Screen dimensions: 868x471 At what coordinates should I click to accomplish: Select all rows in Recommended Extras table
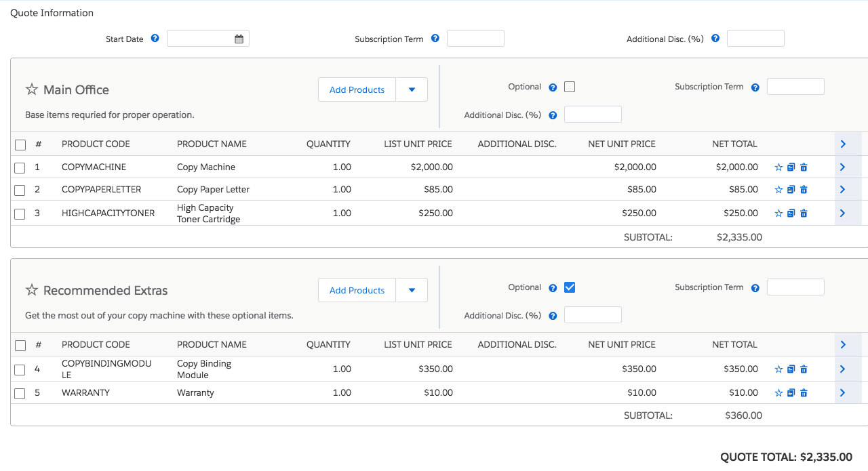(20, 345)
